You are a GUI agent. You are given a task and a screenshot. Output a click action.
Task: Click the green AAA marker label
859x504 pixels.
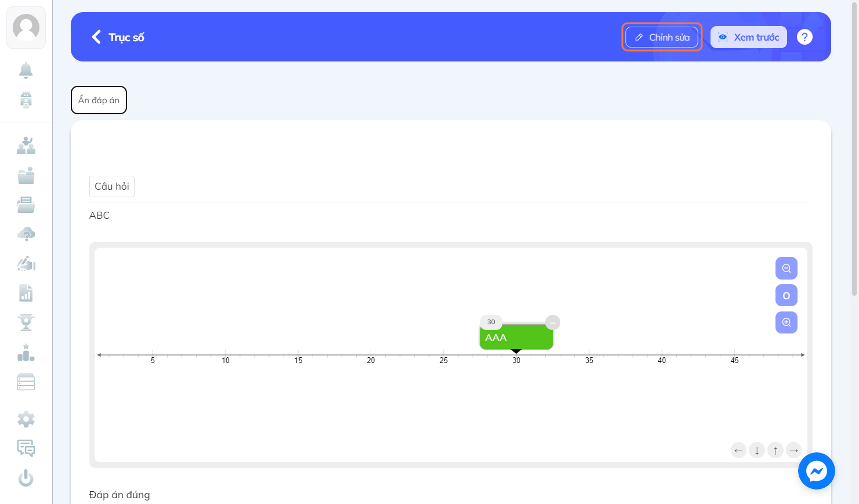point(516,338)
